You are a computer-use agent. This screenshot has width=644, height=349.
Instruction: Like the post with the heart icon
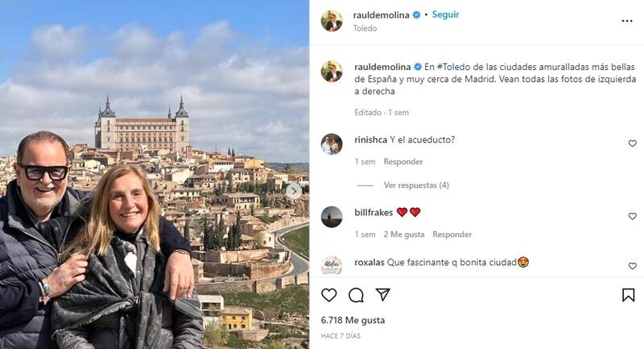[x=329, y=295]
